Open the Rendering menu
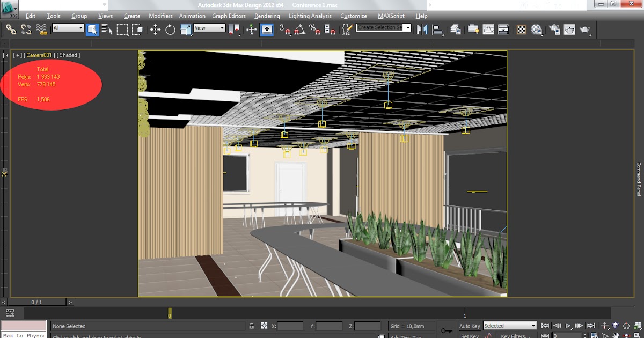644x338 pixels. tap(267, 16)
